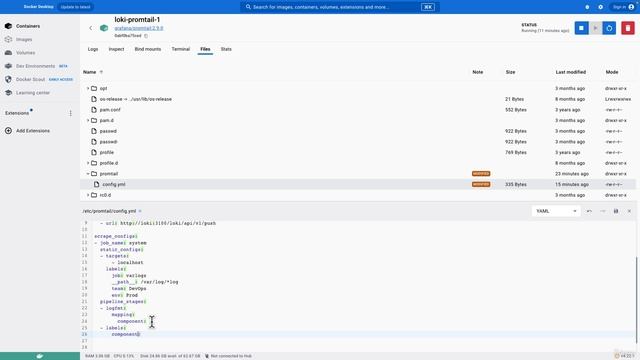Image resolution: width=640 pixels, height=360 pixels.
Task: Click the search magnifier icon in top bar
Action: (x=248, y=7)
